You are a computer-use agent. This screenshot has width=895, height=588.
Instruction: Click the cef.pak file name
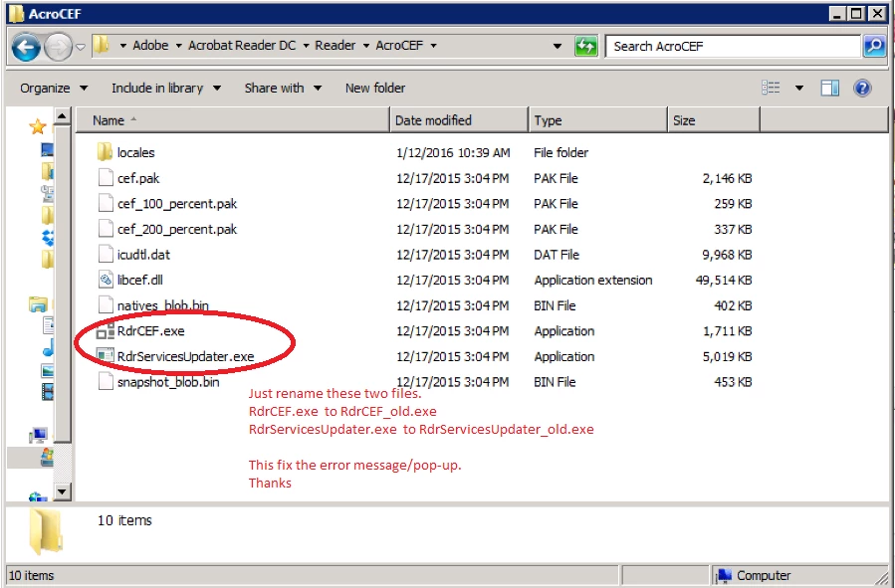138,178
